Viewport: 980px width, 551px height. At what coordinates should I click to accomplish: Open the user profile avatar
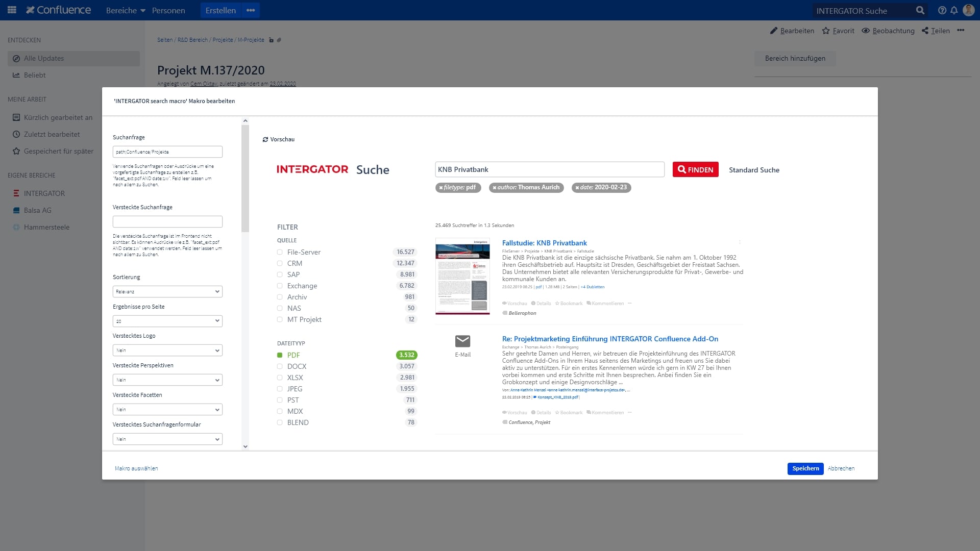968,10
